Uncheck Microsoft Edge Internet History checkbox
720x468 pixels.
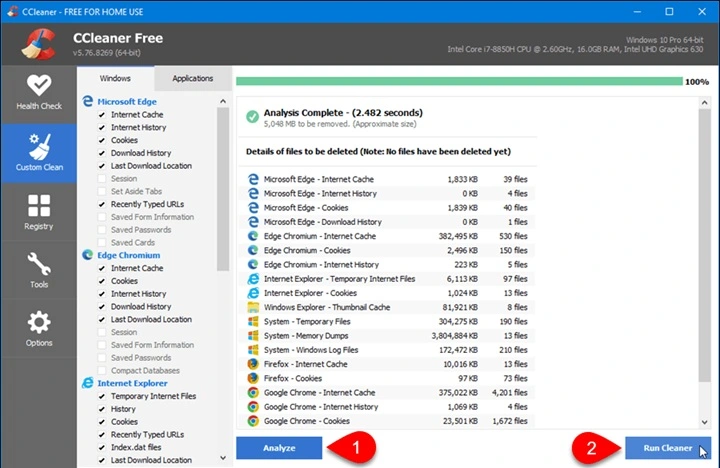pyautogui.click(x=102, y=128)
